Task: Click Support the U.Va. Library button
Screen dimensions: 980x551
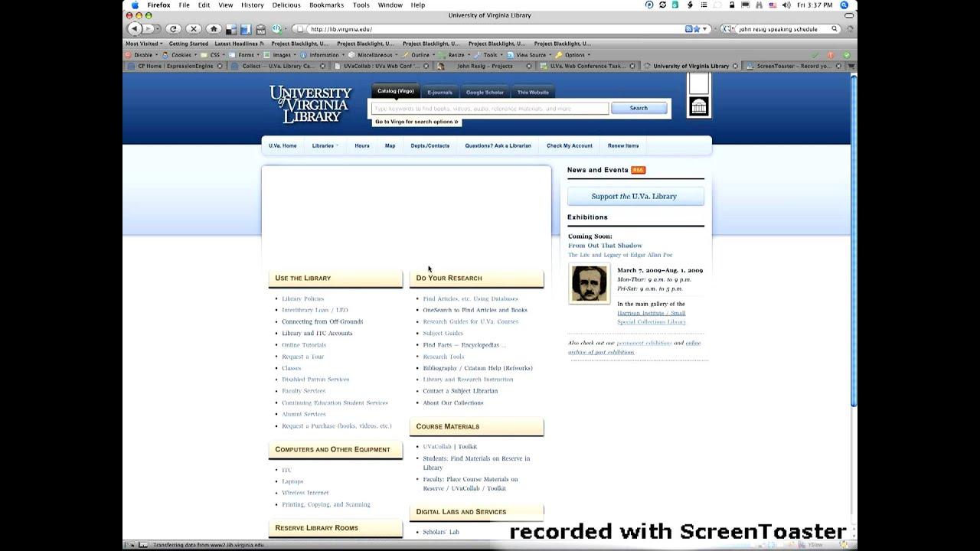Action: (634, 197)
